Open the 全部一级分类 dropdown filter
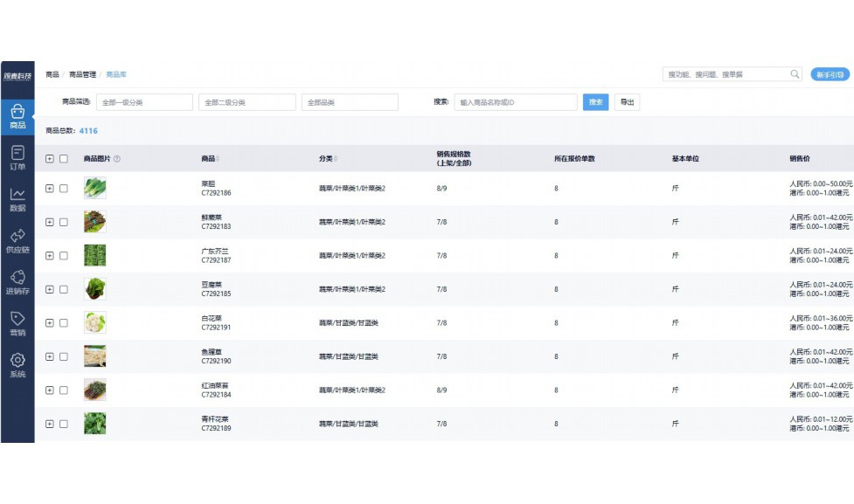Image resolution: width=854 pixels, height=504 pixels. pyautogui.click(x=144, y=102)
